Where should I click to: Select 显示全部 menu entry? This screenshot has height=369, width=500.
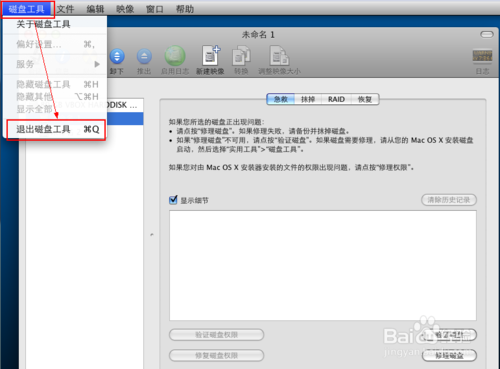55,109
